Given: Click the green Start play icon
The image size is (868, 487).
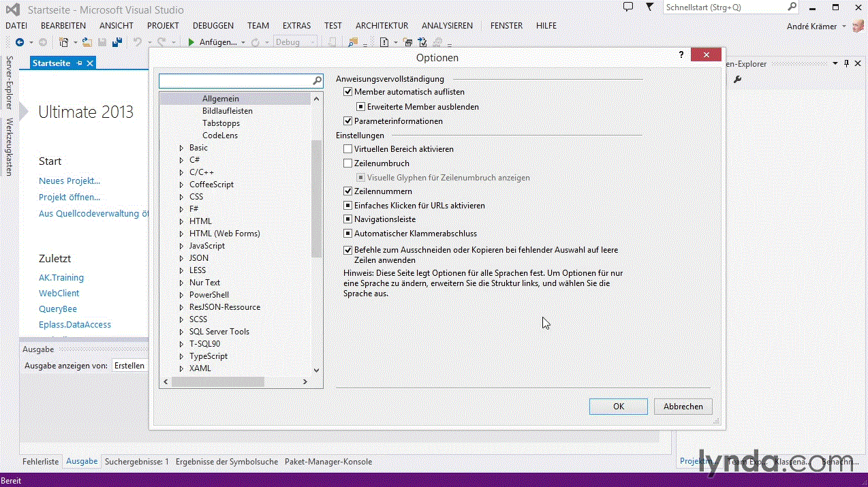Looking at the screenshot, I should 191,42.
